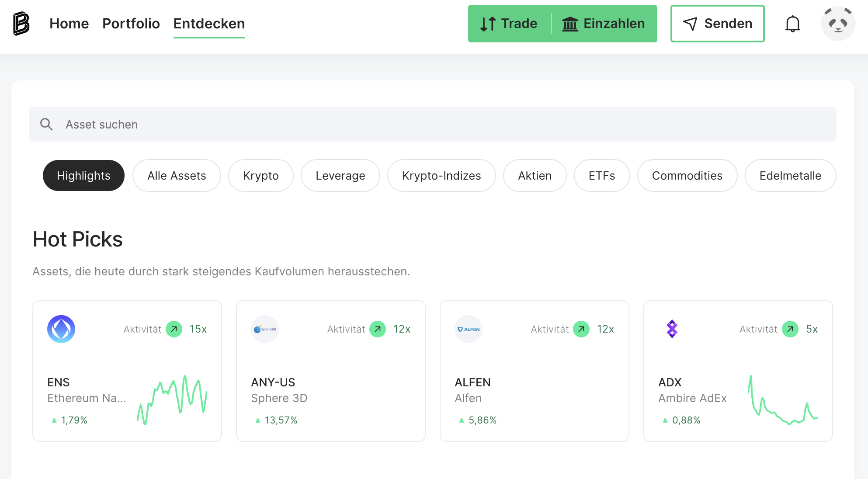Select the Krypto filter chip
This screenshot has height=479, width=868.
point(260,176)
